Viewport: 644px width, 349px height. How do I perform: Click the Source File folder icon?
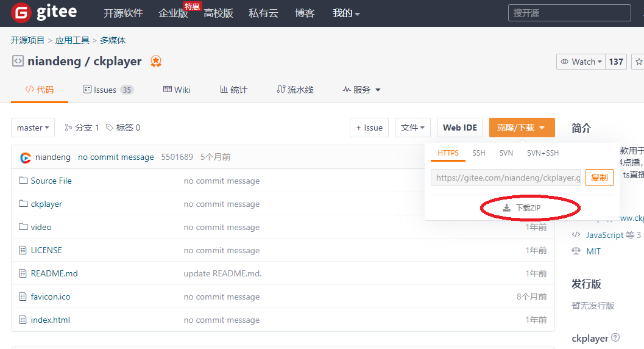point(24,181)
